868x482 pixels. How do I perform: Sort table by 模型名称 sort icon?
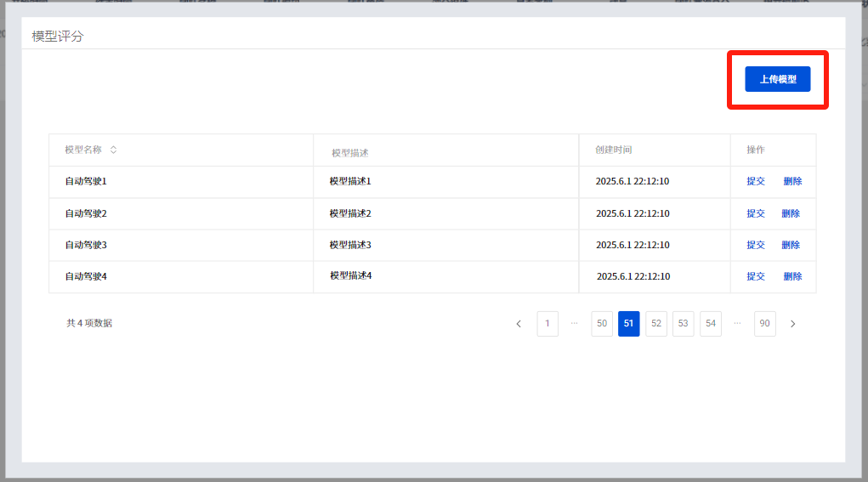pyautogui.click(x=113, y=150)
